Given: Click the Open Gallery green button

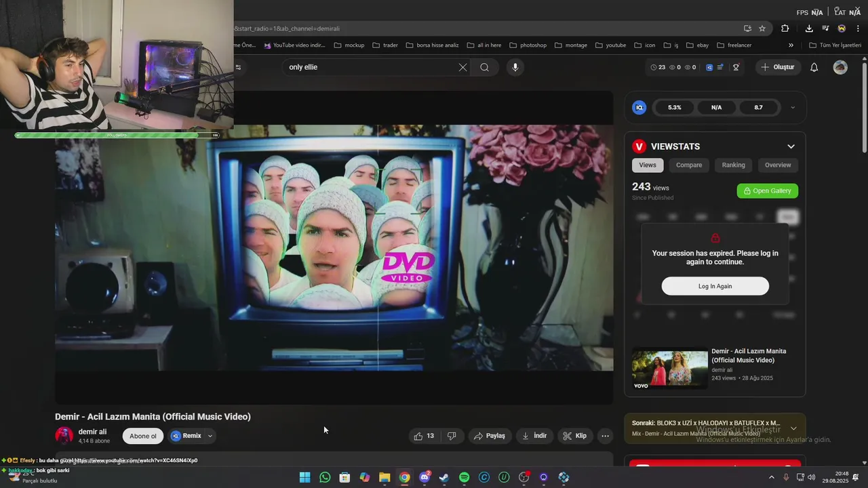Looking at the screenshot, I should [x=768, y=190].
